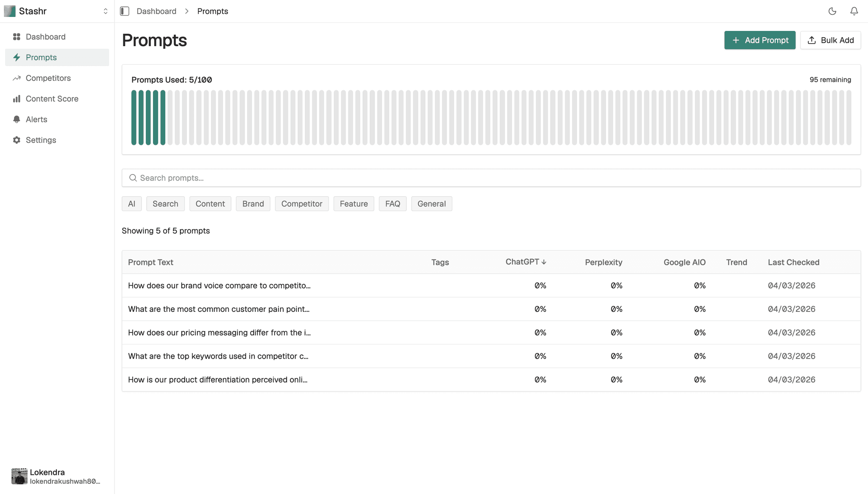Open Settings with the gear icon
The image size is (868, 494).
pos(17,140)
